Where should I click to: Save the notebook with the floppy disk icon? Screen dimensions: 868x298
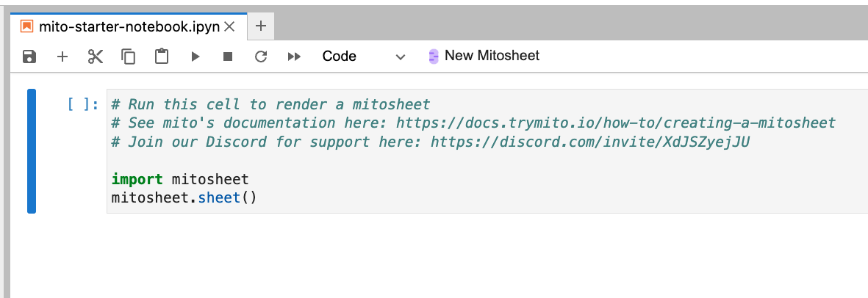tap(29, 57)
